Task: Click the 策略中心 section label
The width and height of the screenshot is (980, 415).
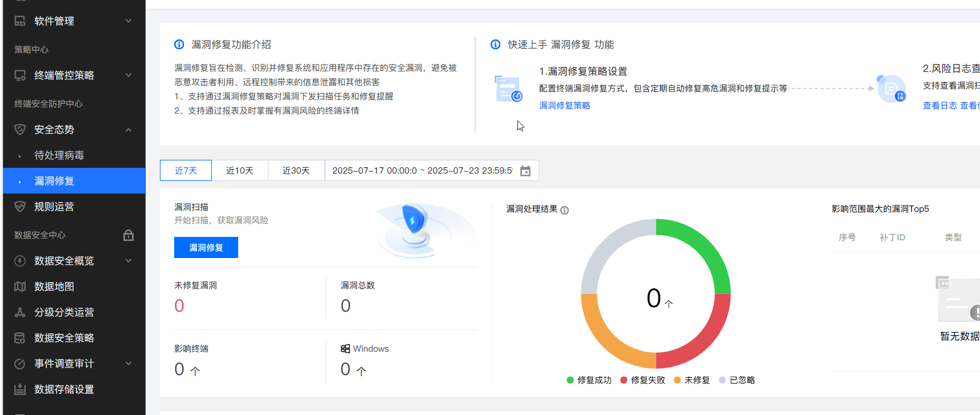Action: click(x=31, y=50)
